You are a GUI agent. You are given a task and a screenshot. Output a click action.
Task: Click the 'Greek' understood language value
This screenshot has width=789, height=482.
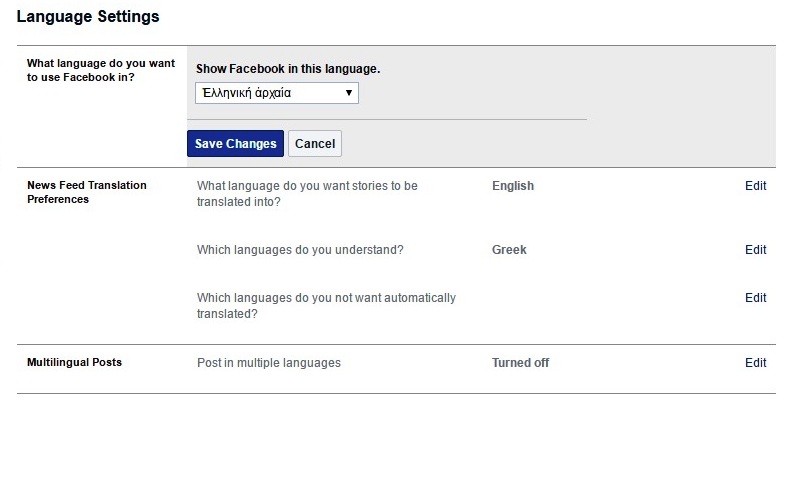click(509, 250)
